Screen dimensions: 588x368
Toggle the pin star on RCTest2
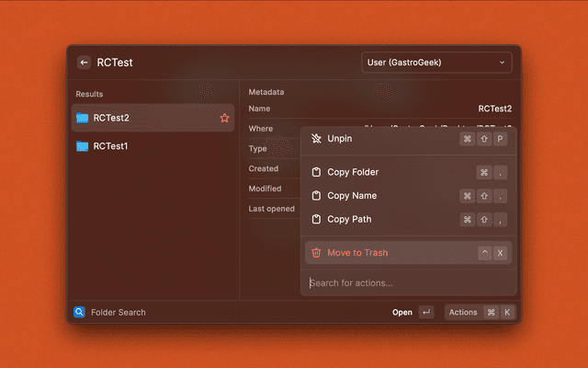coord(224,118)
